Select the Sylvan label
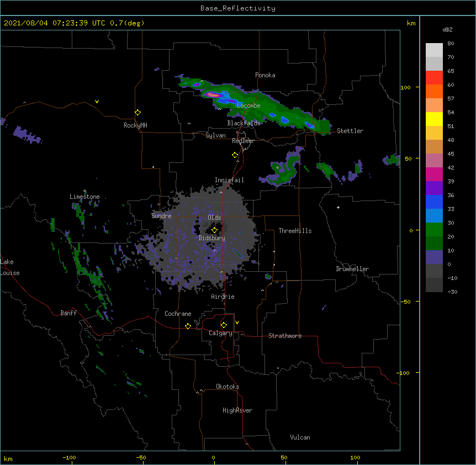 215,135
